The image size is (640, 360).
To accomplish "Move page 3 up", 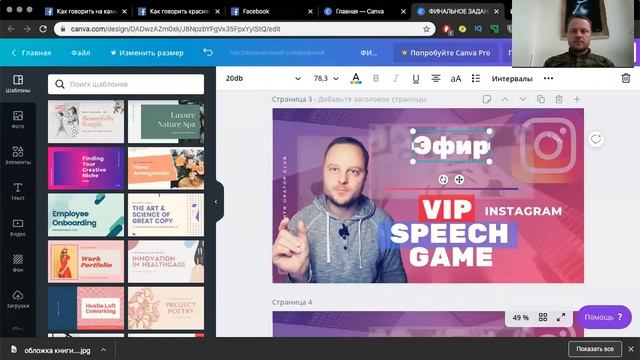I will [x=505, y=99].
